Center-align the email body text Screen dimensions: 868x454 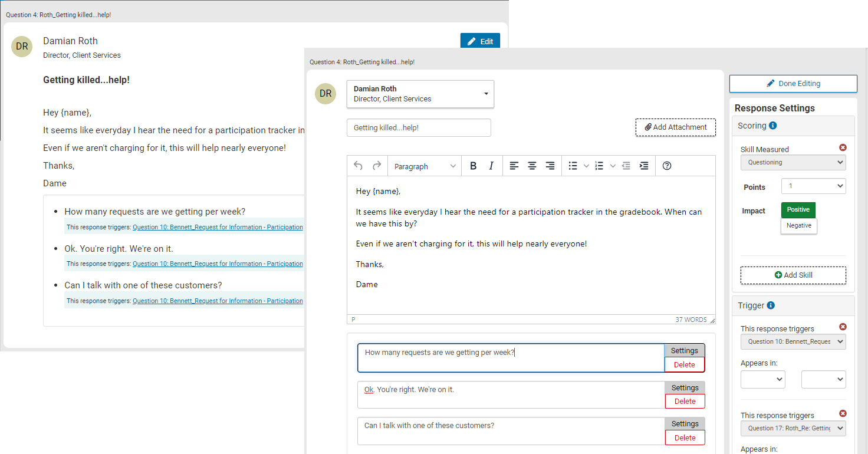click(532, 166)
